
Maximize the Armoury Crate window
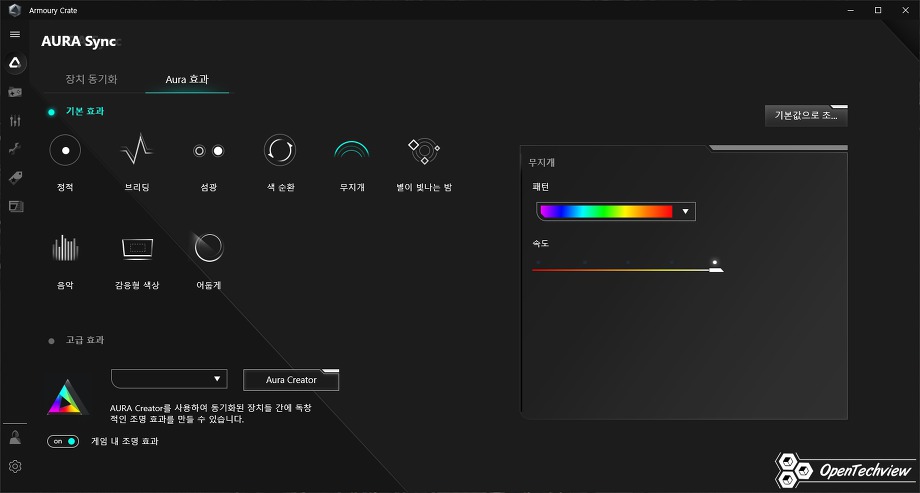tap(878, 10)
